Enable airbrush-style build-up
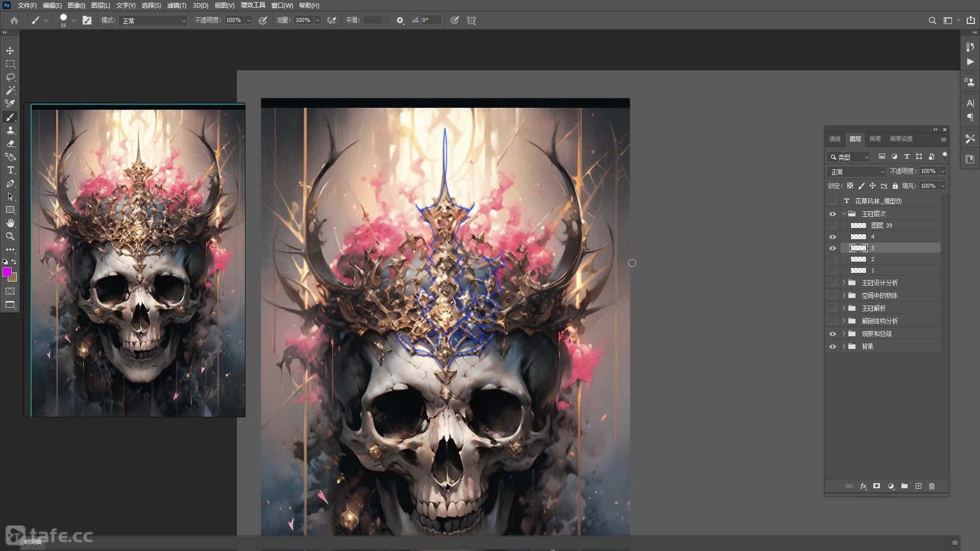 click(x=332, y=20)
